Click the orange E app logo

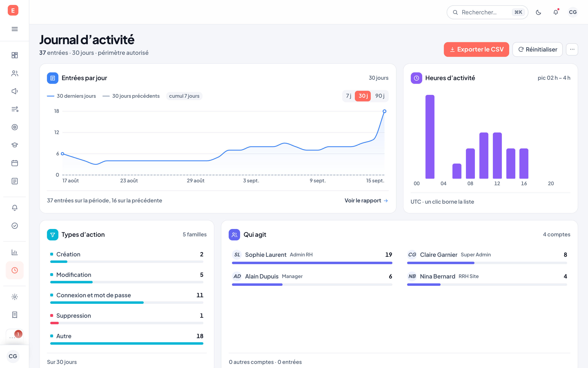(13, 10)
